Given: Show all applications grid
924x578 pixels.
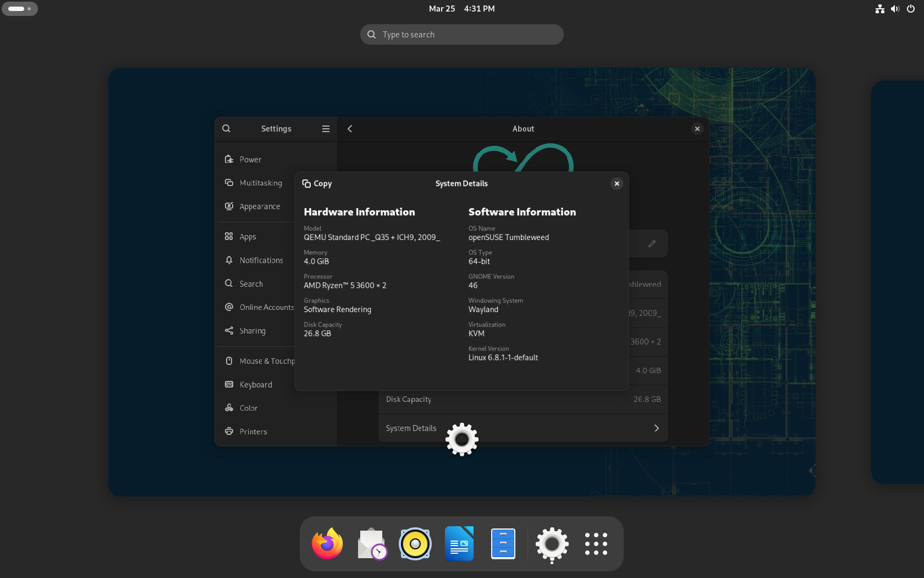Looking at the screenshot, I should [596, 544].
